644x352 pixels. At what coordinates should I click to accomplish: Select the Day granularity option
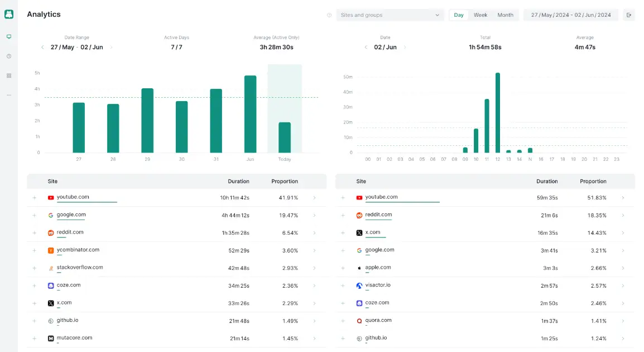point(459,15)
